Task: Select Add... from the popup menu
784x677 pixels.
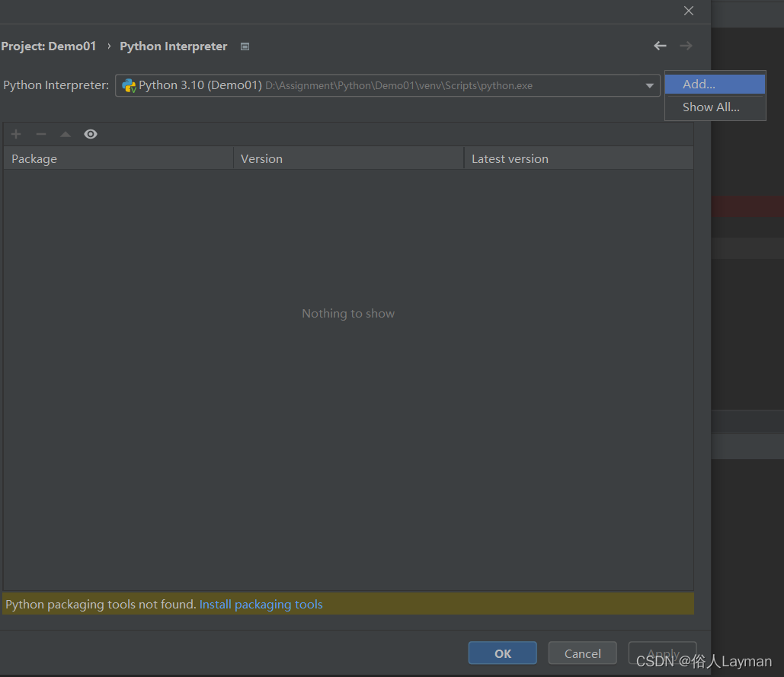Action: point(715,84)
